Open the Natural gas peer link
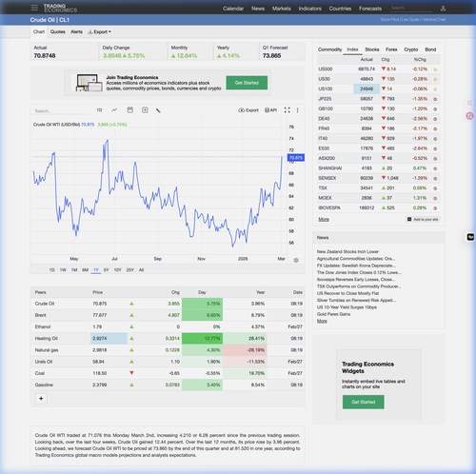This screenshot has width=476, height=474. click(x=47, y=350)
